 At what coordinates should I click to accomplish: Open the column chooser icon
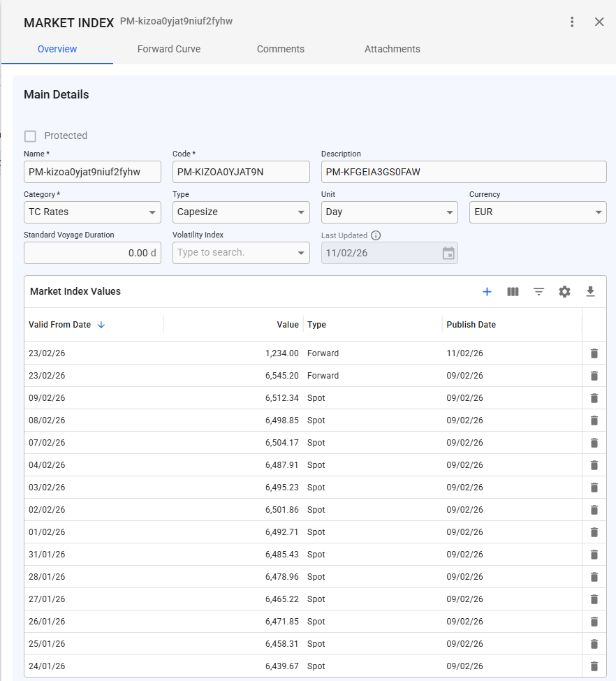[x=513, y=292]
